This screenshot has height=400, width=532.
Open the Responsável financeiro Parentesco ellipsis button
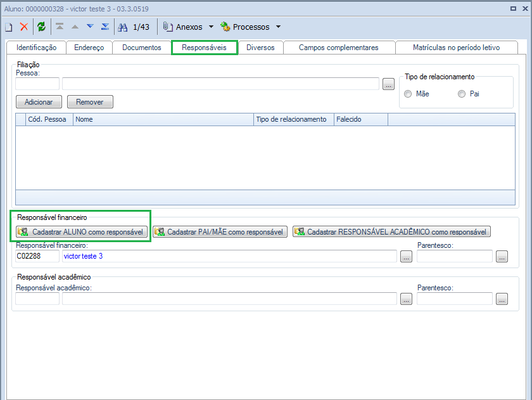502,256
